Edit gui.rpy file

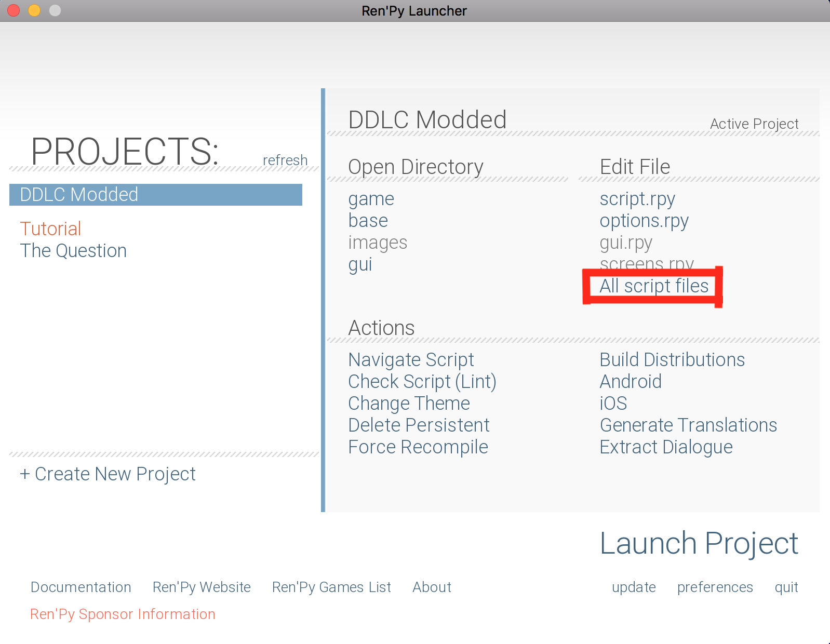pos(626,243)
